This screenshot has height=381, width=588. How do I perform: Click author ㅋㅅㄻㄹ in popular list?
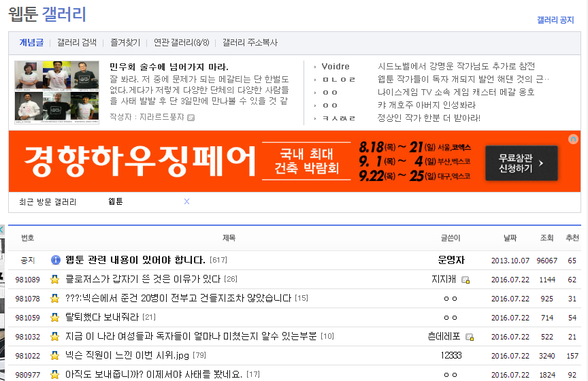(339, 118)
